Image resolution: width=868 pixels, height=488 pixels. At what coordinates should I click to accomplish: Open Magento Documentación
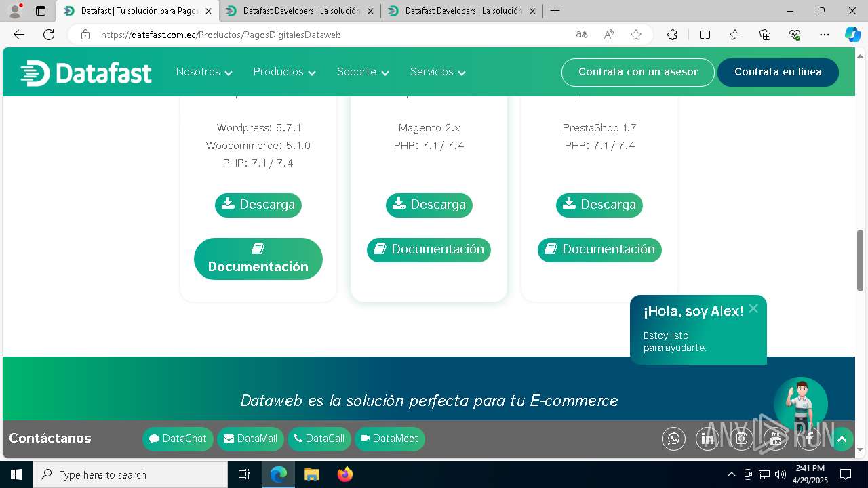(x=429, y=249)
